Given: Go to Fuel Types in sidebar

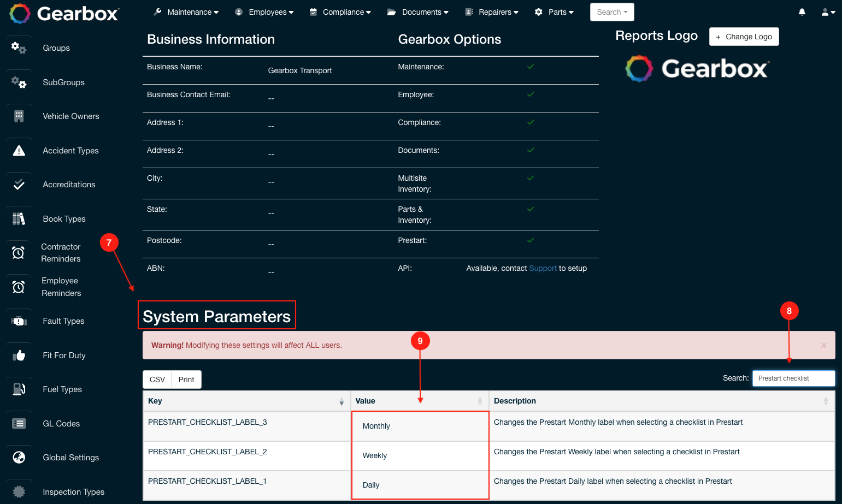Looking at the screenshot, I should coord(62,389).
